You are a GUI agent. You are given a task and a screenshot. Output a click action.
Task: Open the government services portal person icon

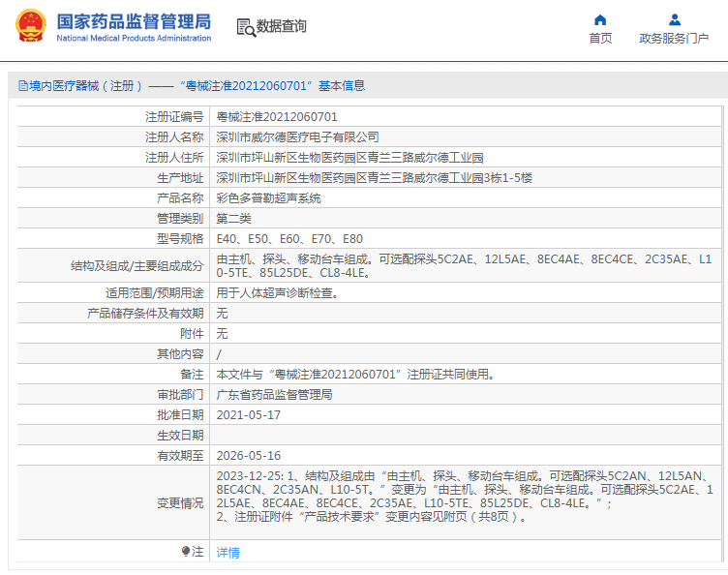coord(675,20)
